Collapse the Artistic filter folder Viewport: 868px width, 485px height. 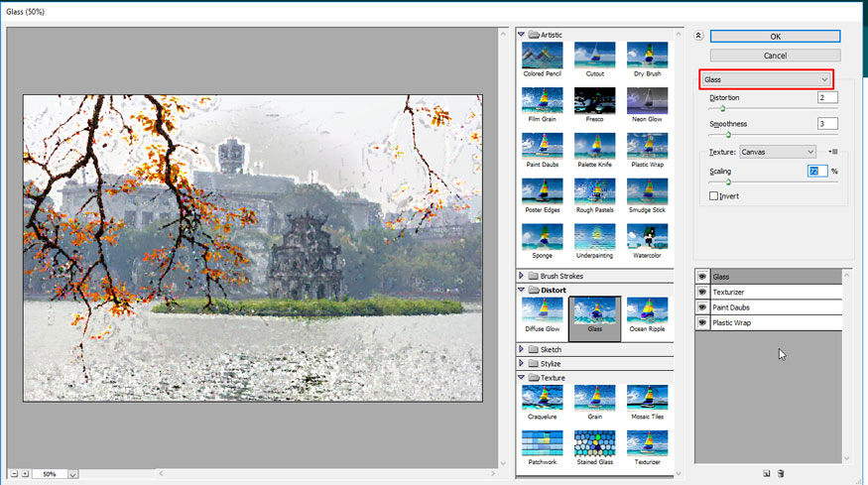[521, 35]
